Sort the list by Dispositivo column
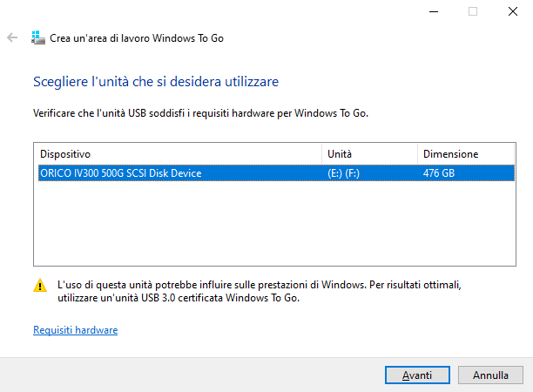This screenshot has height=392, width=533. [x=178, y=153]
